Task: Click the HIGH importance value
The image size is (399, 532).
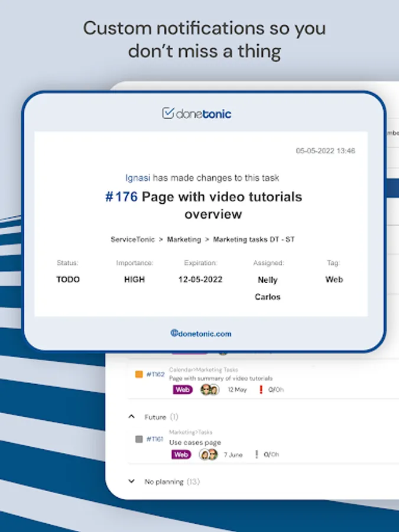Action: [x=134, y=280]
